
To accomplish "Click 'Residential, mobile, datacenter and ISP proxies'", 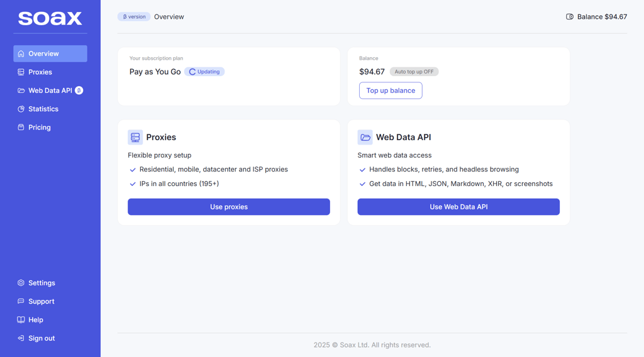I will coord(214,170).
